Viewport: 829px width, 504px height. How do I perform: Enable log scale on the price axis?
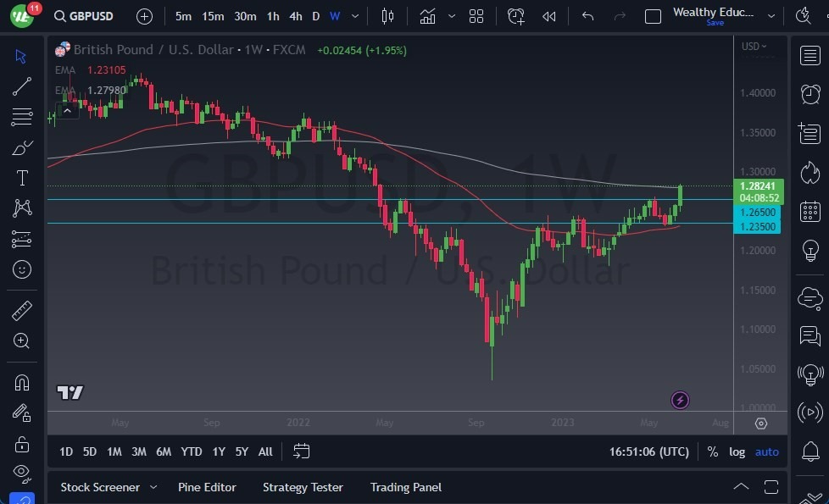click(737, 451)
